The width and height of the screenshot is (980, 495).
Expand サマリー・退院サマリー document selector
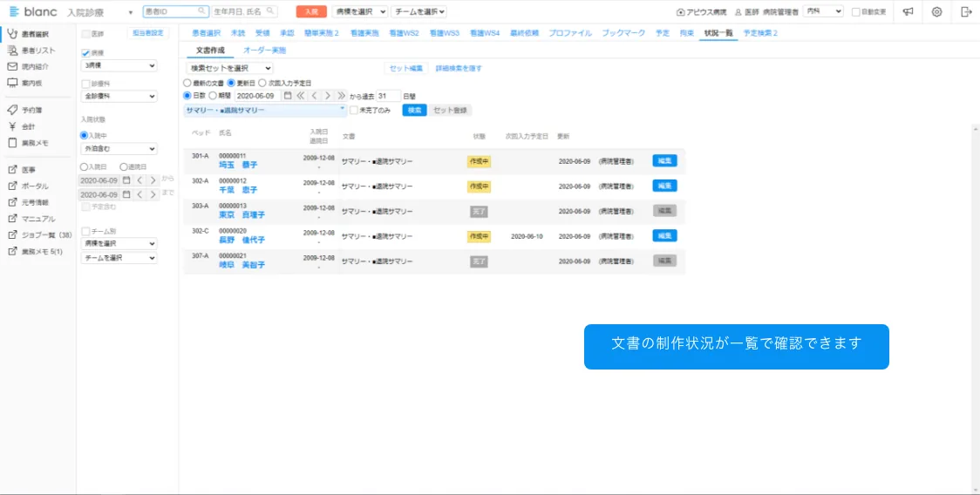point(265,110)
